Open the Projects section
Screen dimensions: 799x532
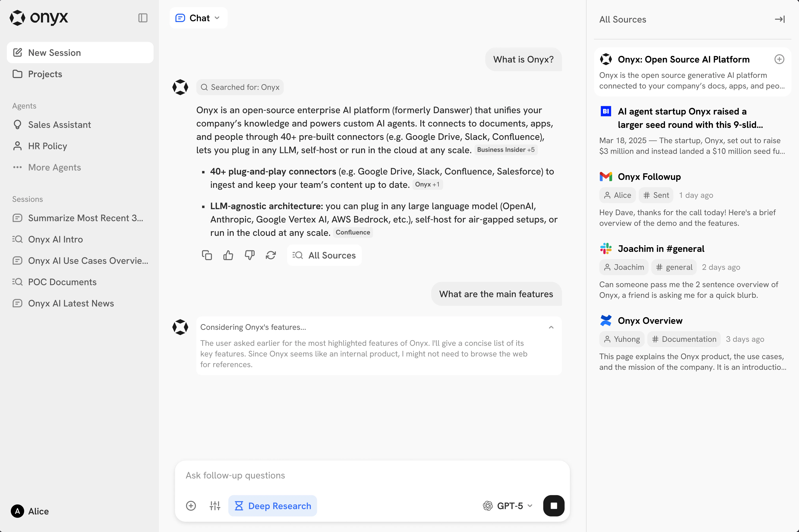click(x=45, y=74)
